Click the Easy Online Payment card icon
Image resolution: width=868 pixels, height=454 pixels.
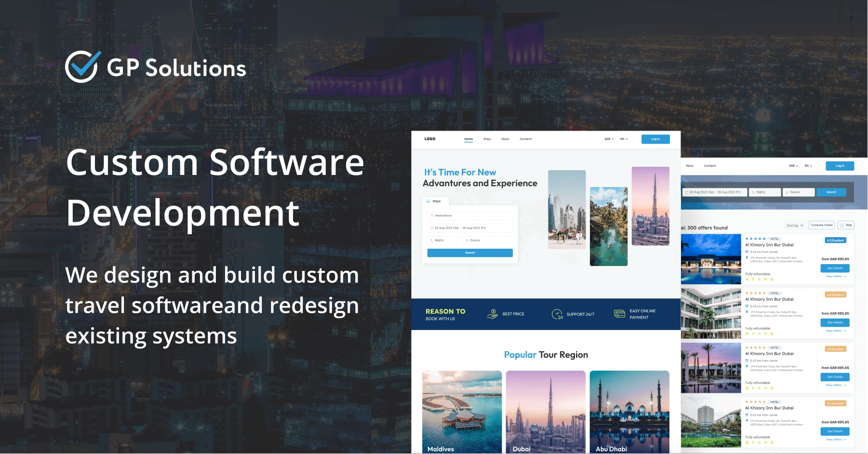(x=620, y=313)
